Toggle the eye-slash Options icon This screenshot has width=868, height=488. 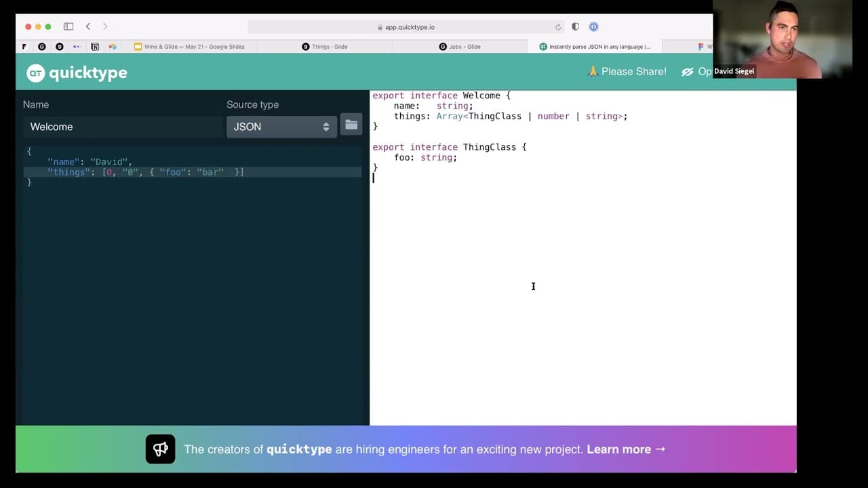coord(688,72)
